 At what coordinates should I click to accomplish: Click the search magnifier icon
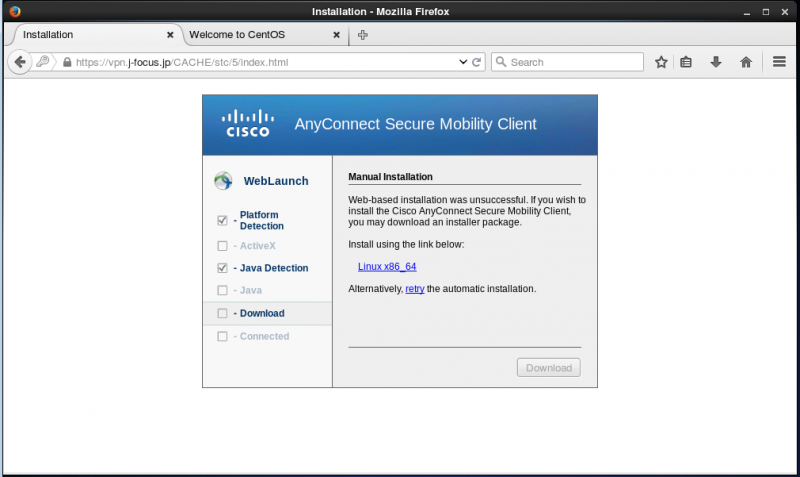tap(501, 62)
